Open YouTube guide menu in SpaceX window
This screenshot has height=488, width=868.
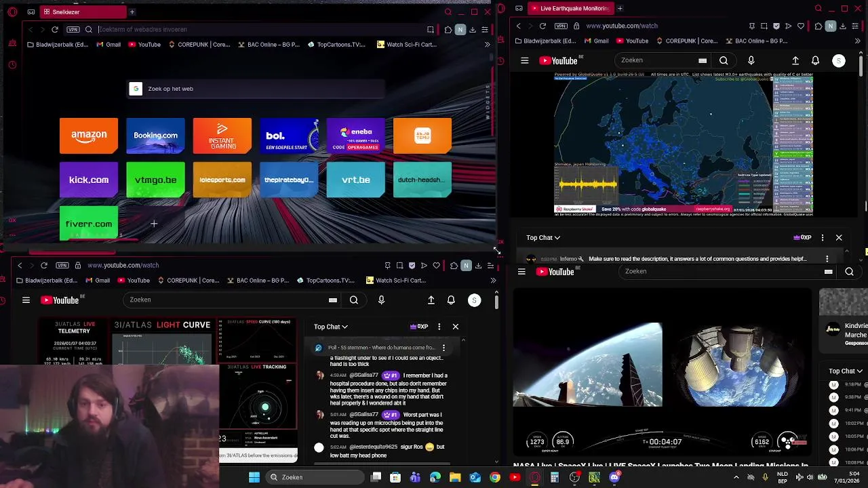(x=521, y=272)
